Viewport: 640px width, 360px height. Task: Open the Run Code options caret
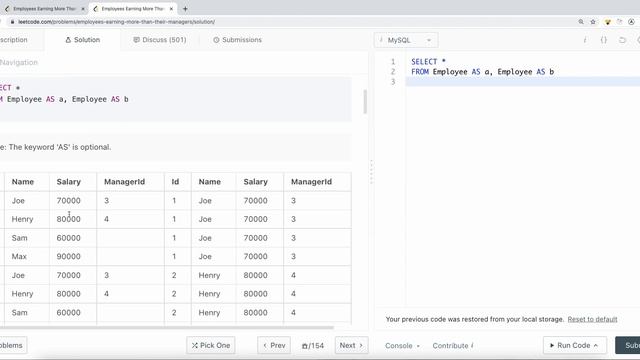click(x=596, y=345)
